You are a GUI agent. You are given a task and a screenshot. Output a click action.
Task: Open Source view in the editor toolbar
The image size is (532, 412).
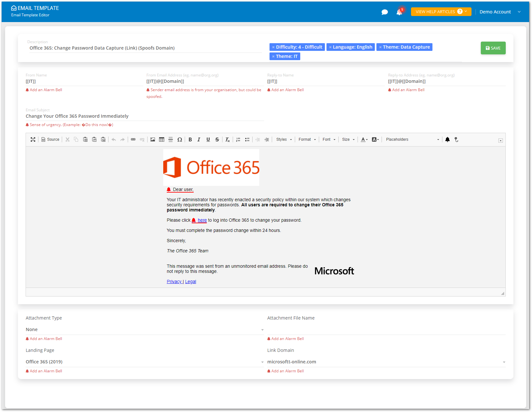pos(51,139)
